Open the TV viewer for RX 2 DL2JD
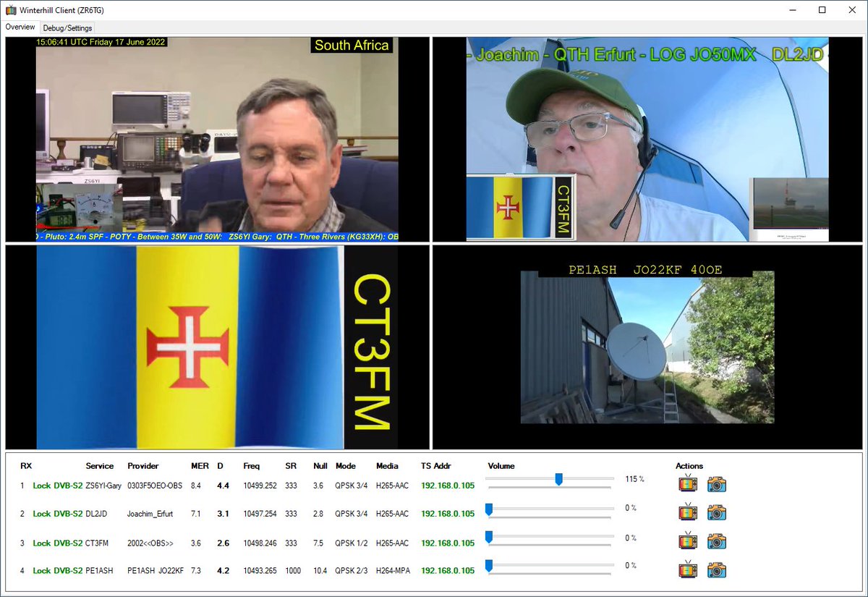Image resolution: width=868 pixels, height=597 pixels. click(x=687, y=512)
